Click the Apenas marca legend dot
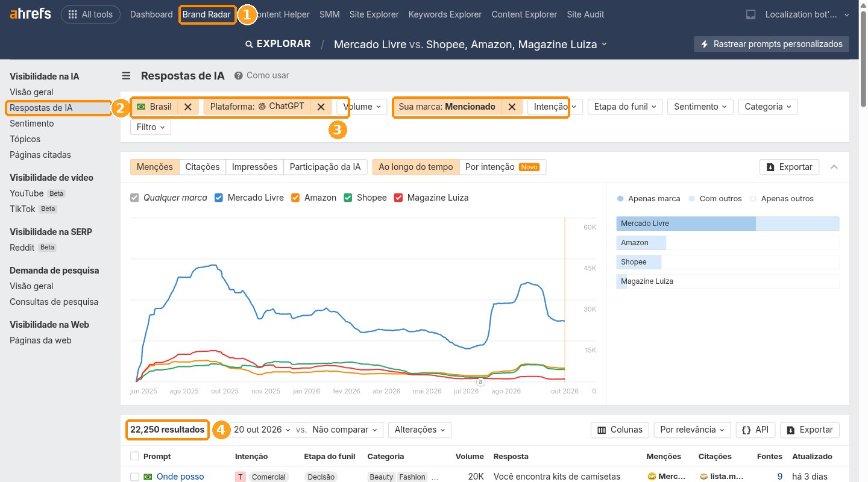 pos(620,198)
